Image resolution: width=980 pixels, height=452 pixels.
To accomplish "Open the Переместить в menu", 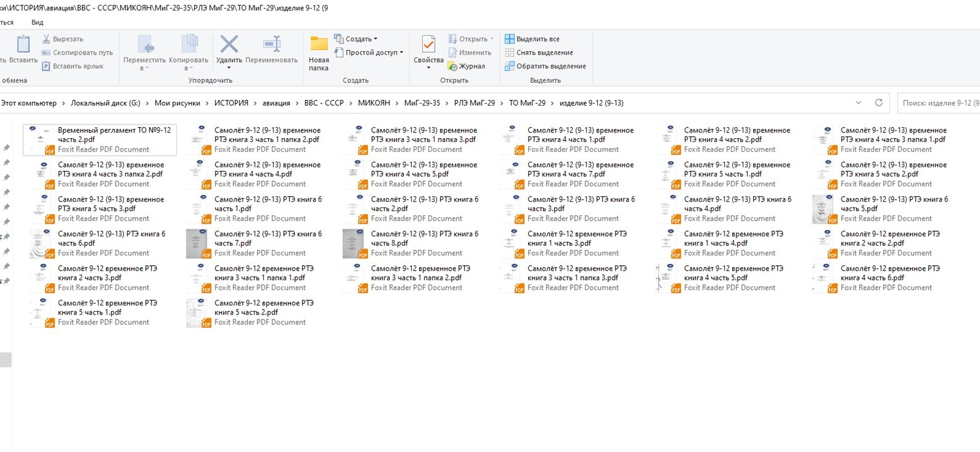I will [x=144, y=52].
